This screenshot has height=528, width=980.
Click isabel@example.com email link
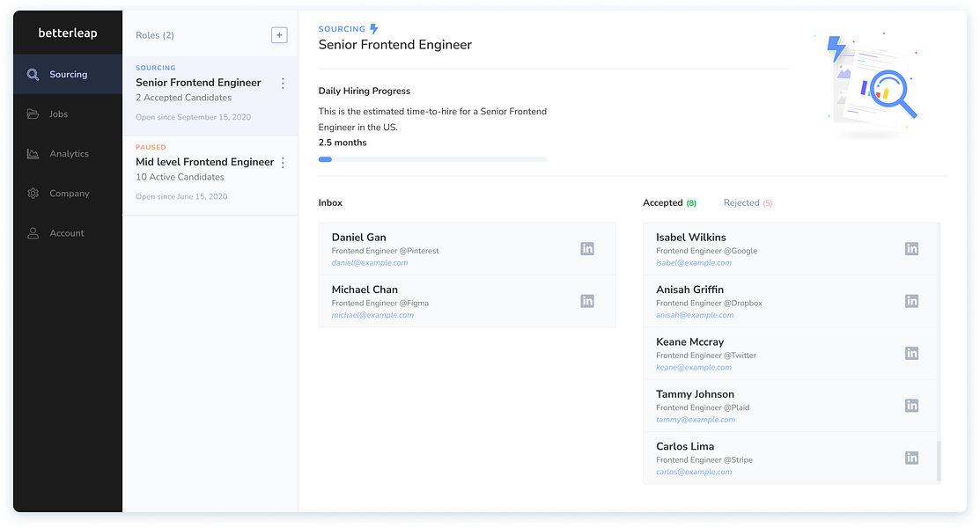(694, 263)
